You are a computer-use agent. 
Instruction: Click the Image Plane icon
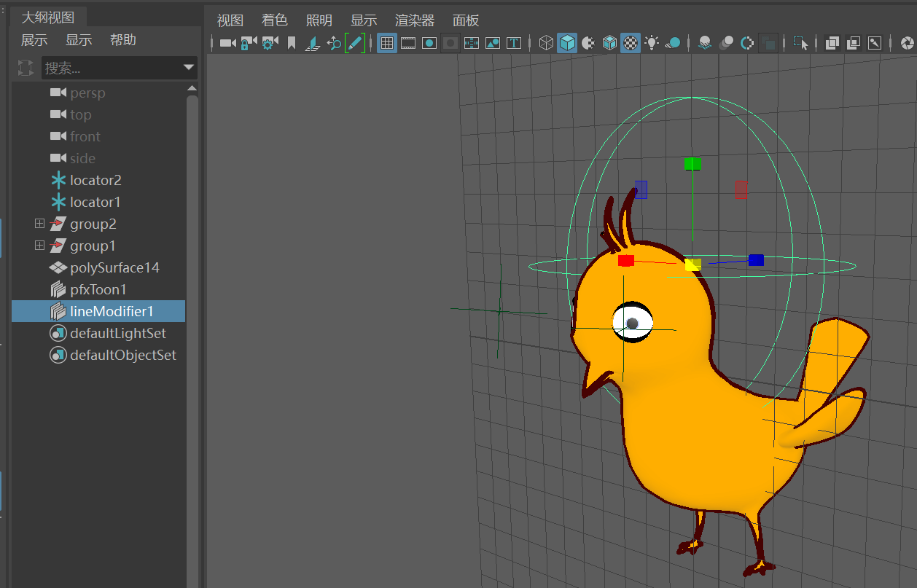tap(313, 43)
